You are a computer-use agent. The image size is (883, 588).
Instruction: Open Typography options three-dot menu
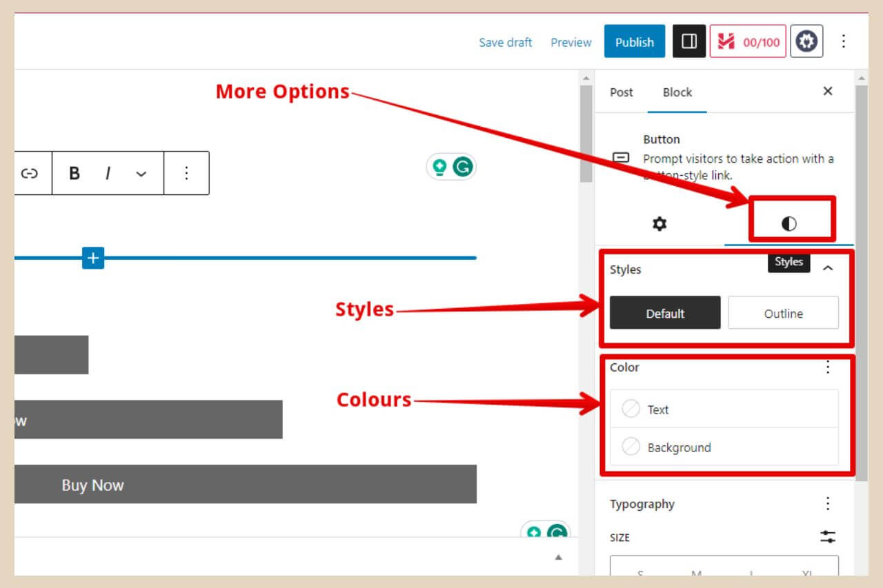(829, 503)
